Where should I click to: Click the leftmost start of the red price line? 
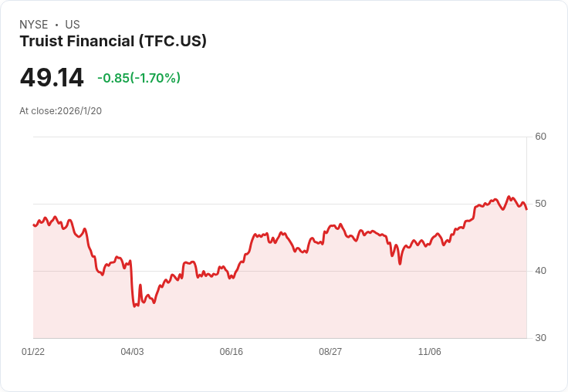(x=34, y=225)
